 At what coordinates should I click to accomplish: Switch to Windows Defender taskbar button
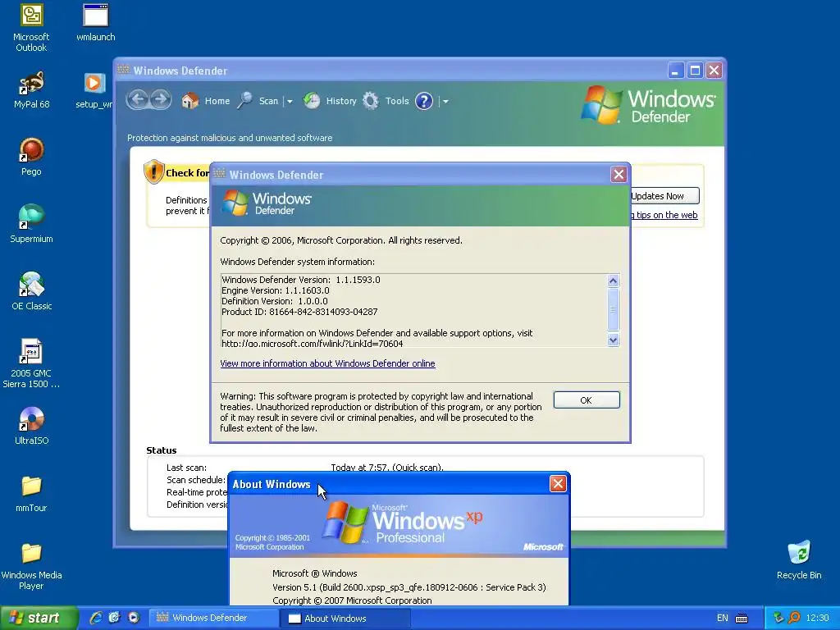click(x=212, y=618)
